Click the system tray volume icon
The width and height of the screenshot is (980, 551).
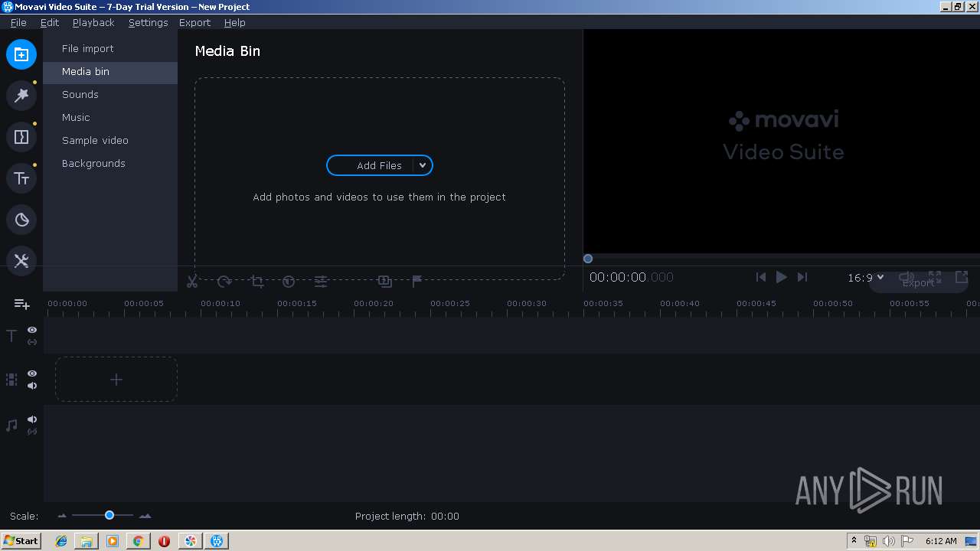888,541
